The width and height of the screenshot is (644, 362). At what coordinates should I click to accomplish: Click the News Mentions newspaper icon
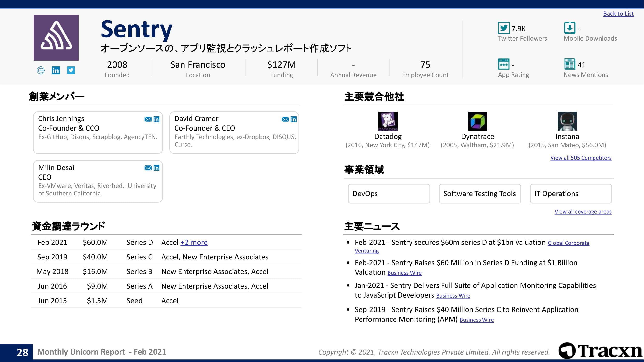point(569,64)
